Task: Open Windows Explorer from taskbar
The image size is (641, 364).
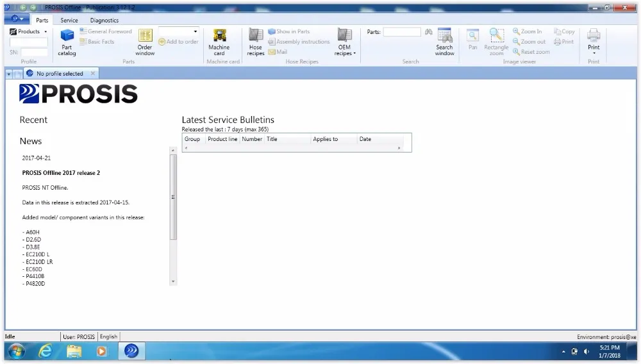Action: point(74,351)
